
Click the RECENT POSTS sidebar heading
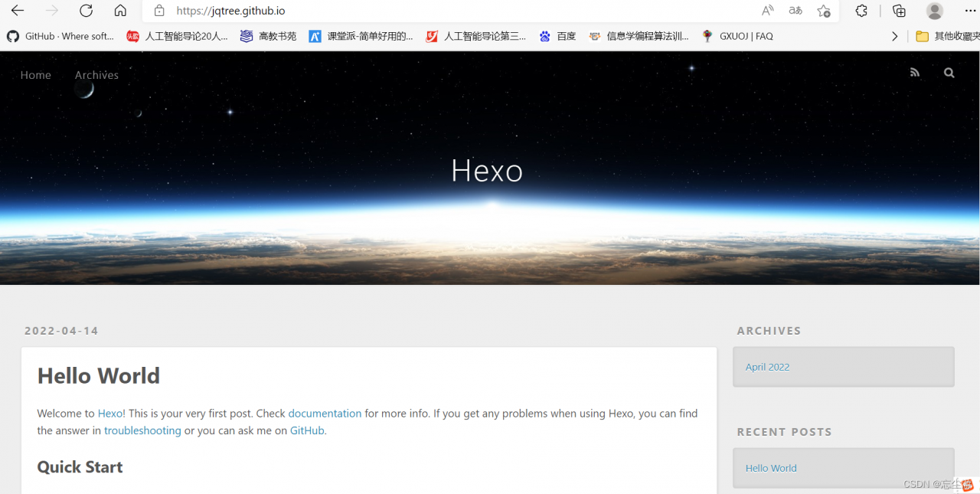coord(784,432)
